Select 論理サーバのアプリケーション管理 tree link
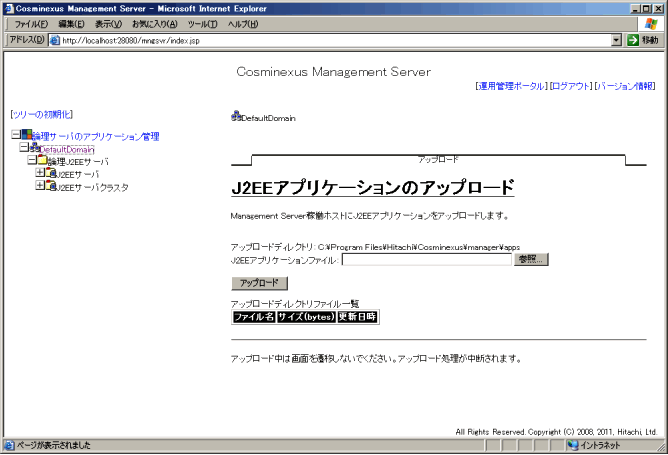 pos(96,137)
